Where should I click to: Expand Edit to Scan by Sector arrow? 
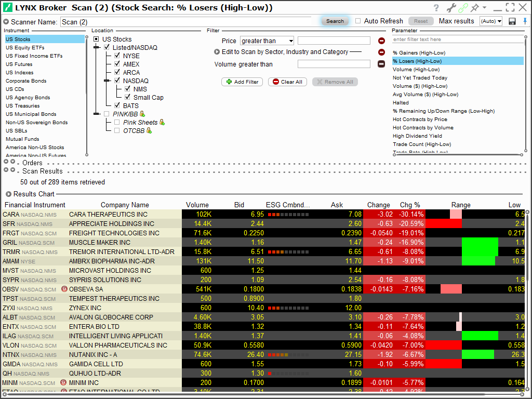coord(217,52)
